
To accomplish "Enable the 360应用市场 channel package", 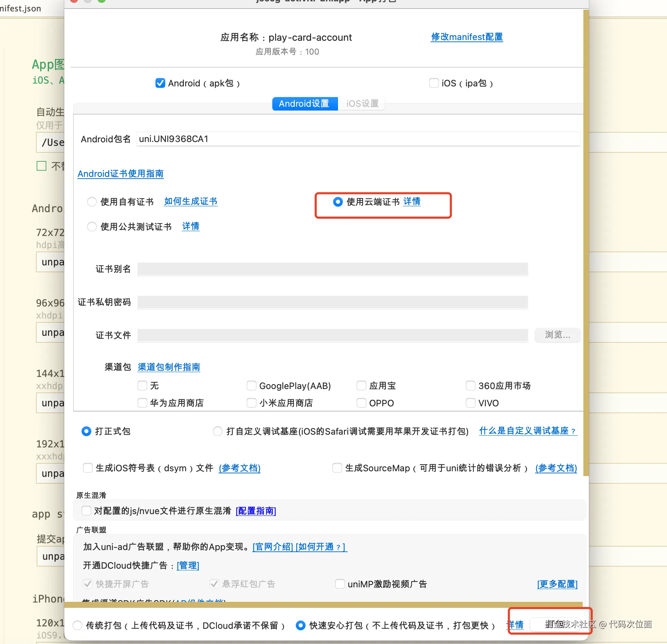I will (471, 386).
